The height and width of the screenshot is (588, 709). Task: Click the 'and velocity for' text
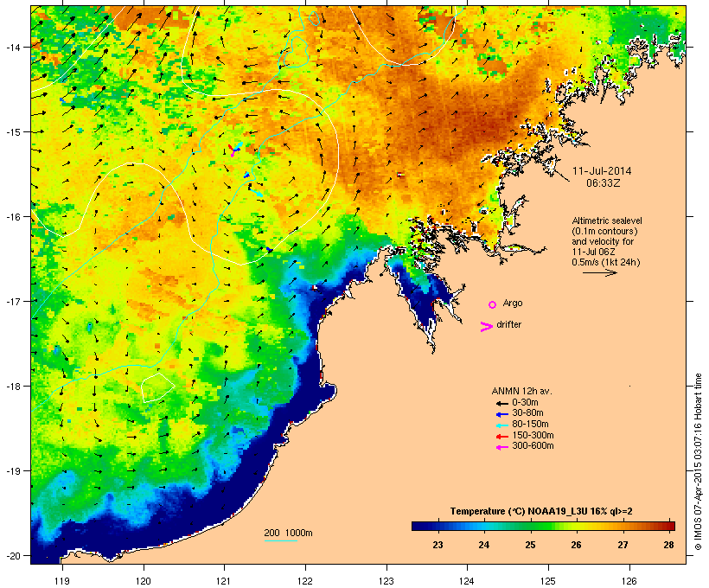[603, 241]
